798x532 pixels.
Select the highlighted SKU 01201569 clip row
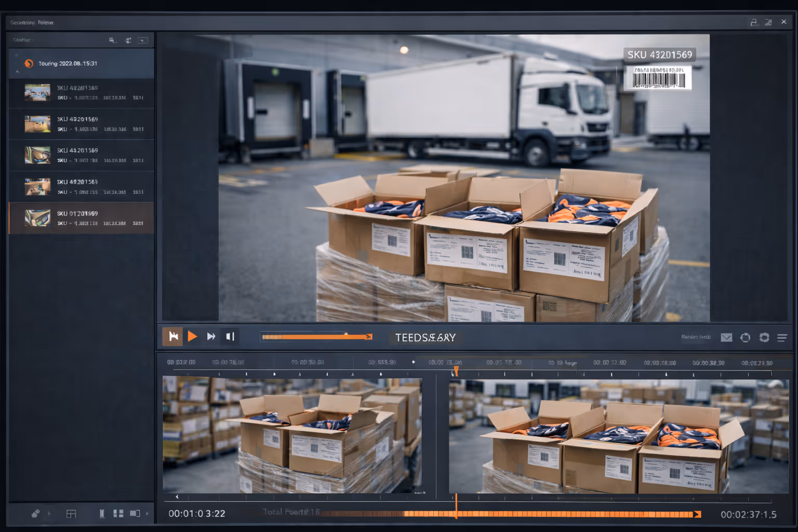[x=82, y=218]
